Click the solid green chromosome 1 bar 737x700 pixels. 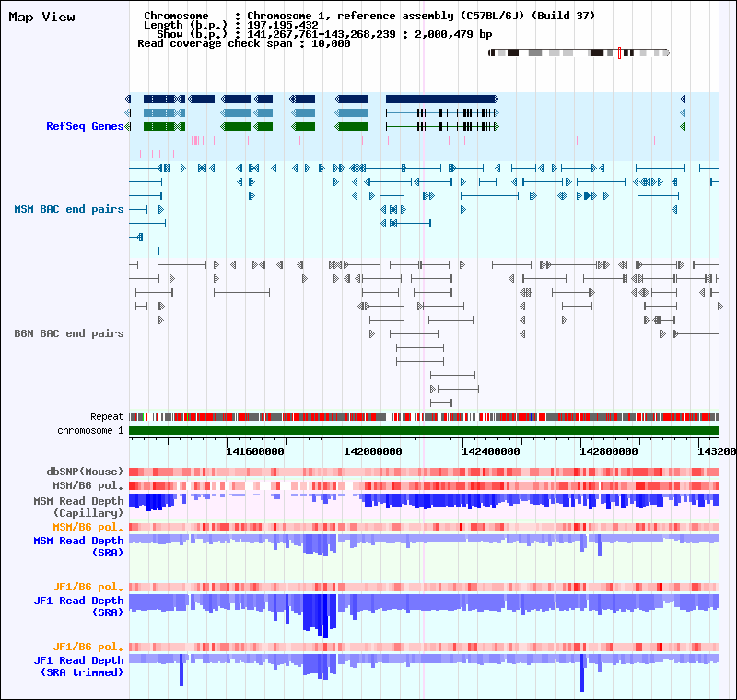424,431
